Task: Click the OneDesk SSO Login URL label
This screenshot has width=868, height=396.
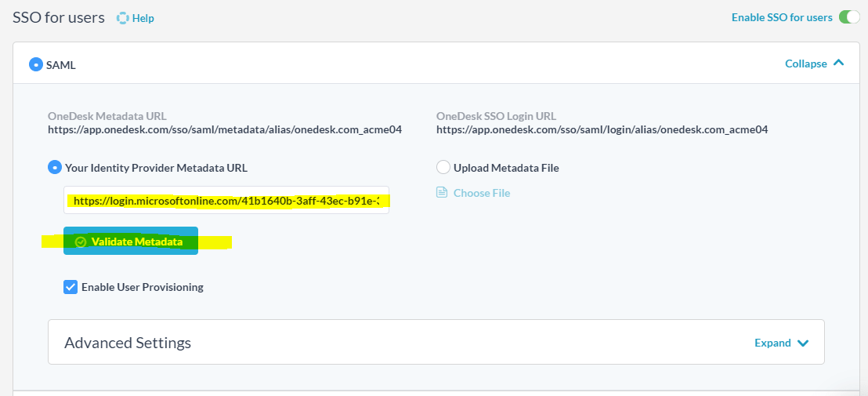Action: 497,116
